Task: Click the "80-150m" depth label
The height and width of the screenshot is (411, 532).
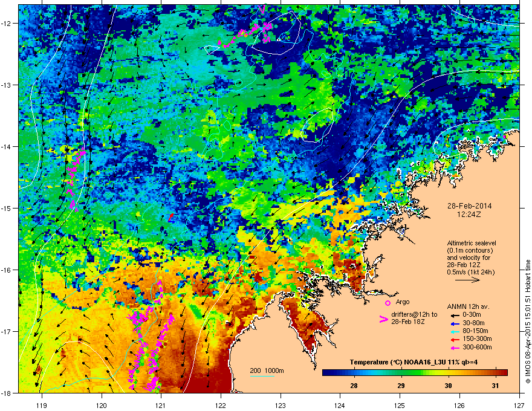Action: click(475, 331)
